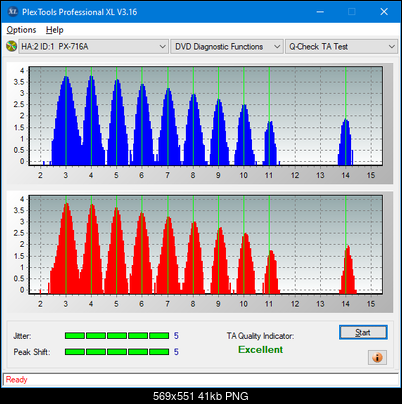402x404 pixels.
Task: Close the PlexTools window
Action: tap(384, 12)
